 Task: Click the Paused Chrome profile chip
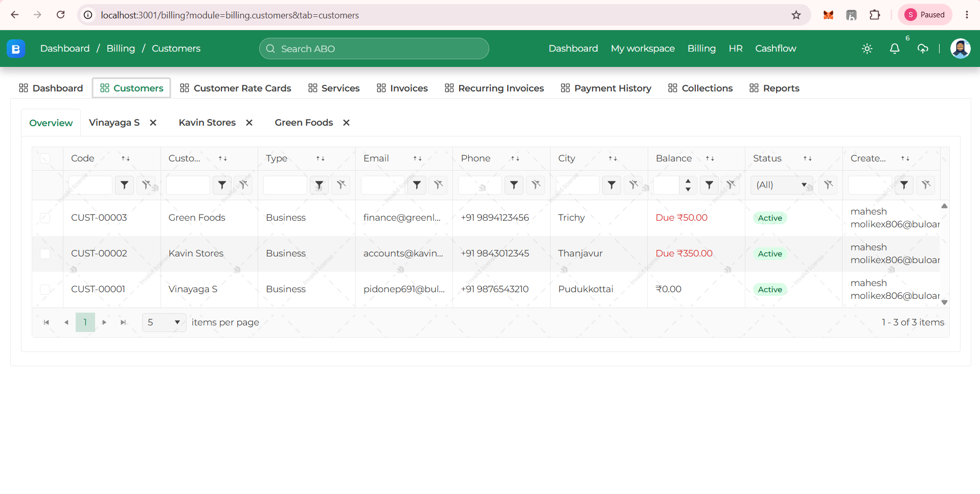point(925,15)
